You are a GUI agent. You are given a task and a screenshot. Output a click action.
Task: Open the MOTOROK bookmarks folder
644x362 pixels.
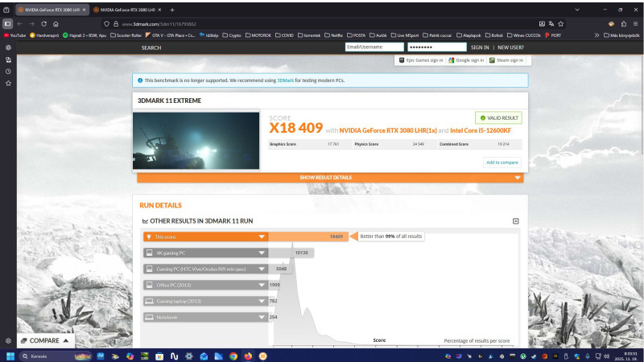click(258, 35)
